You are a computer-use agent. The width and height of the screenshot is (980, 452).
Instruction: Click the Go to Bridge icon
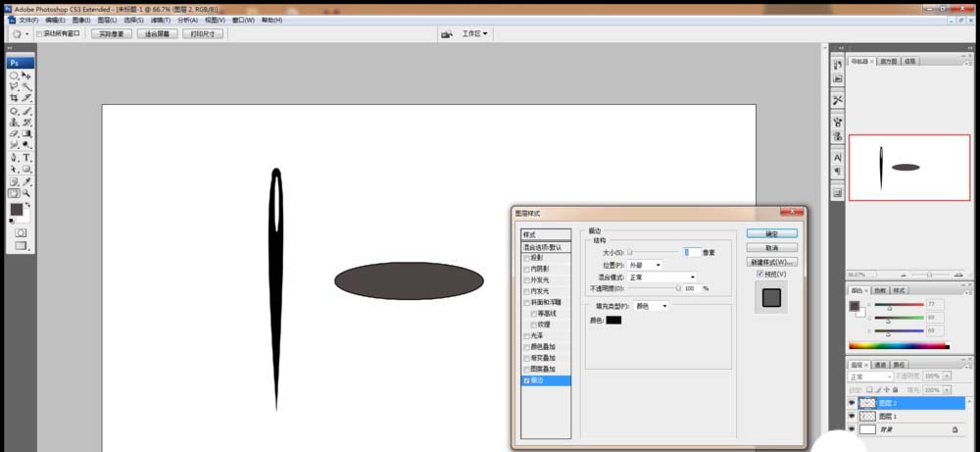pos(447,33)
